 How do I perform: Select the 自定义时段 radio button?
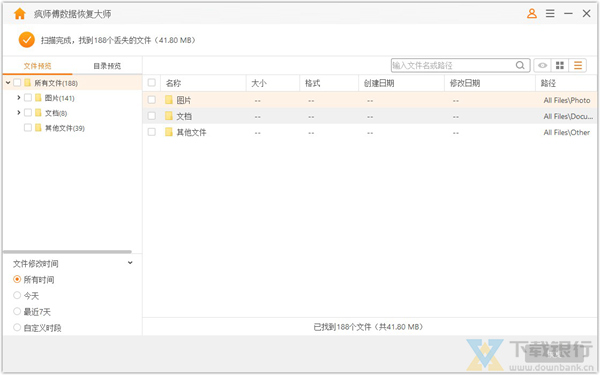click(x=17, y=327)
